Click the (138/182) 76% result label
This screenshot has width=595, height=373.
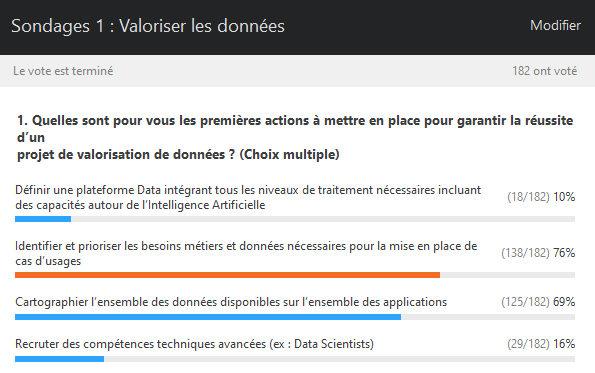tap(538, 253)
